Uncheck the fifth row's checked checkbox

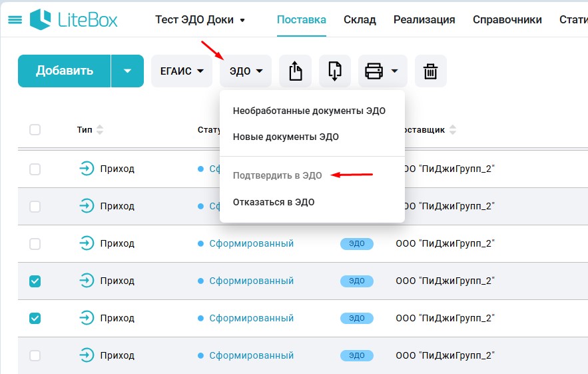35,318
